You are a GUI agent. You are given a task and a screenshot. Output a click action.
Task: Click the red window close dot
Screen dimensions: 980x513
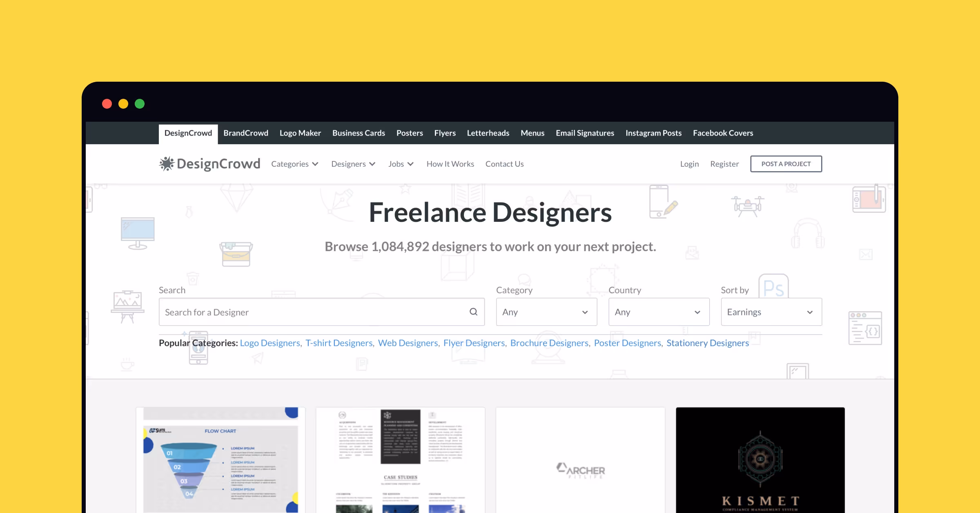(107, 104)
